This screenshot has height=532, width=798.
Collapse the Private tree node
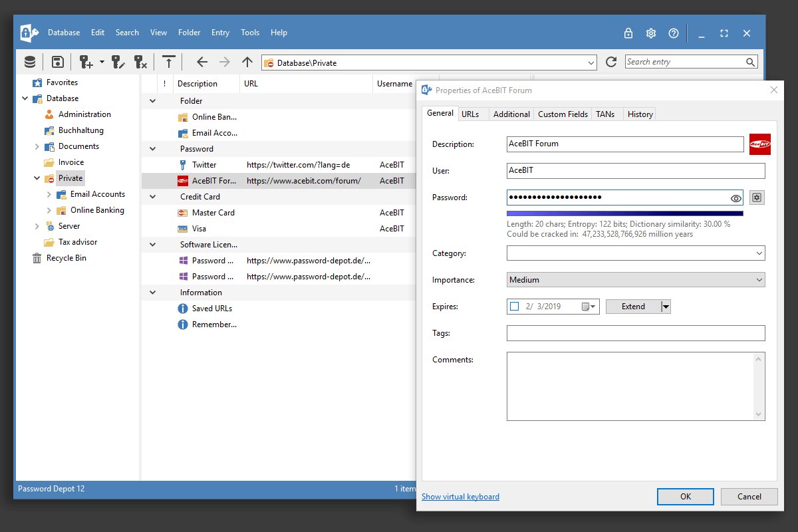37,178
